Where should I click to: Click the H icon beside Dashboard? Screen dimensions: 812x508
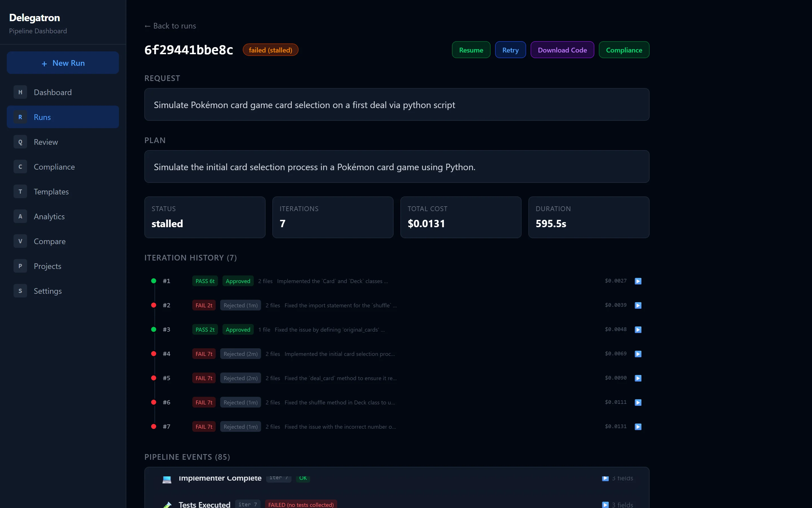click(x=20, y=92)
